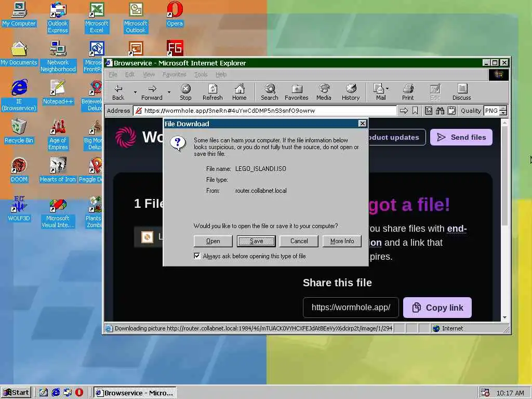
Task: Click the system tray clock showing 10:17 AM
Action: coord(510,393)
